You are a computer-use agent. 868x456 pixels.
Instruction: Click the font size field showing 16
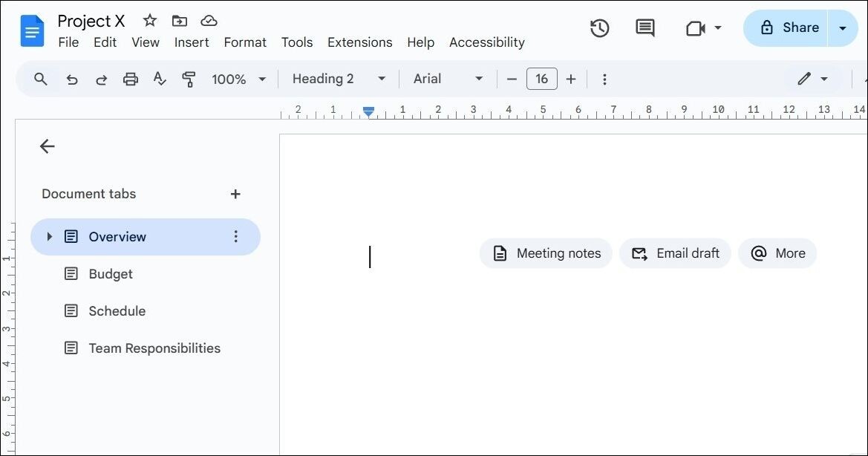[541, 79]
